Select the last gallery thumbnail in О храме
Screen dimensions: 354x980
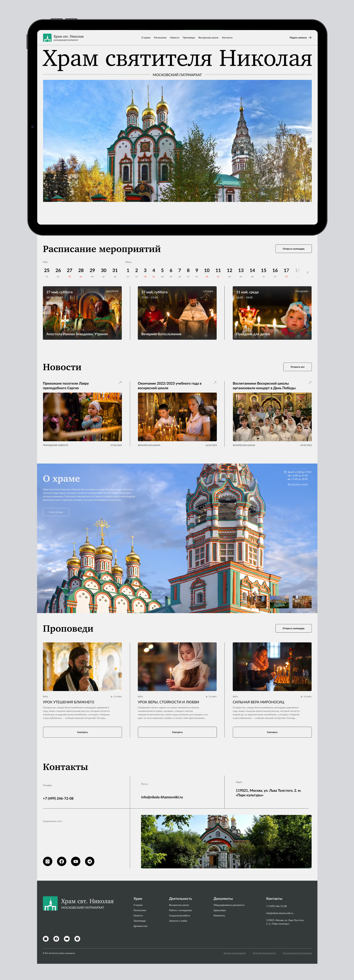302,601
